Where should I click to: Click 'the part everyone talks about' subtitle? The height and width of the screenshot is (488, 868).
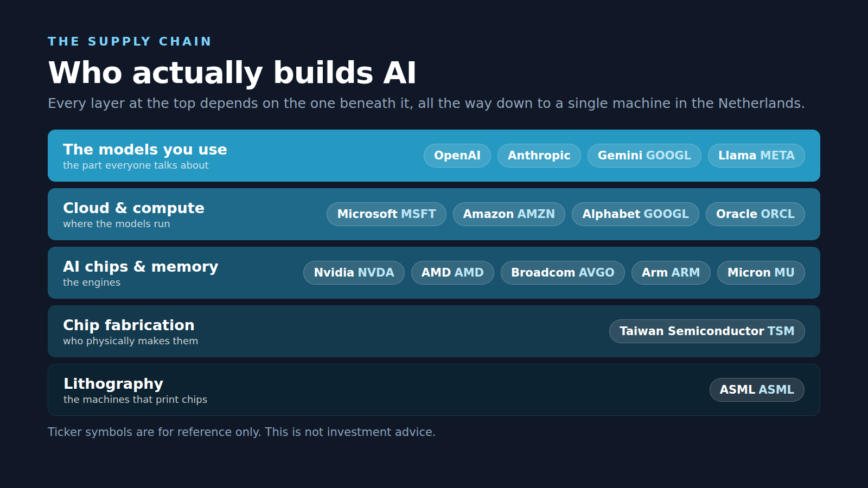tap(136, 165)
